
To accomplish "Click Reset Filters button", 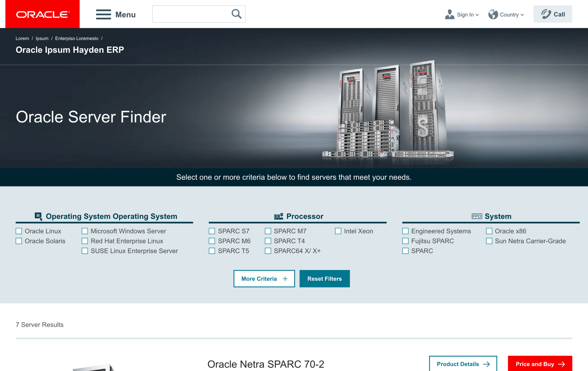I will (x=325, y=279).
